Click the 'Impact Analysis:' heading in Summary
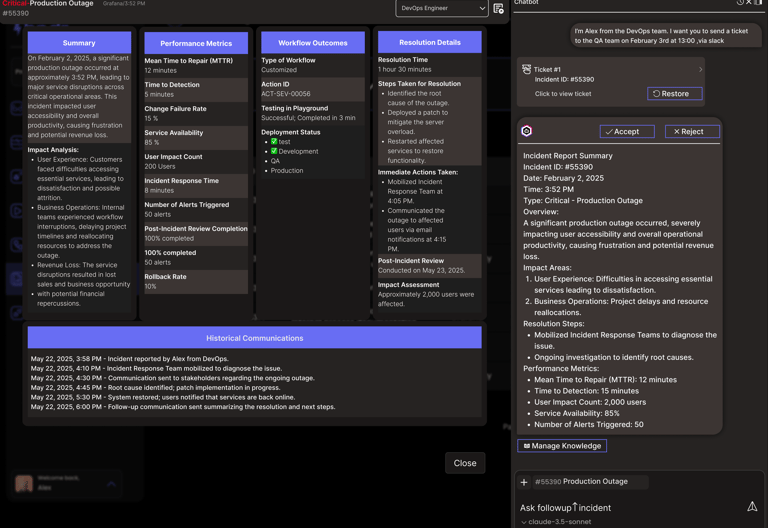This screenshot has height=528, width=768. (x=53, y=150)
